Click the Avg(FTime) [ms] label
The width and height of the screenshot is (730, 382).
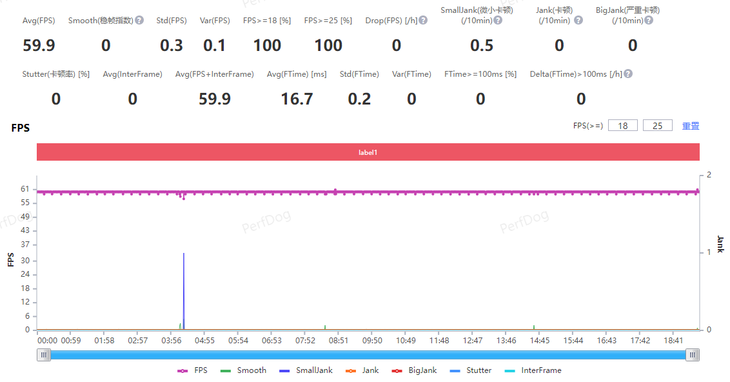click(297, 74)
